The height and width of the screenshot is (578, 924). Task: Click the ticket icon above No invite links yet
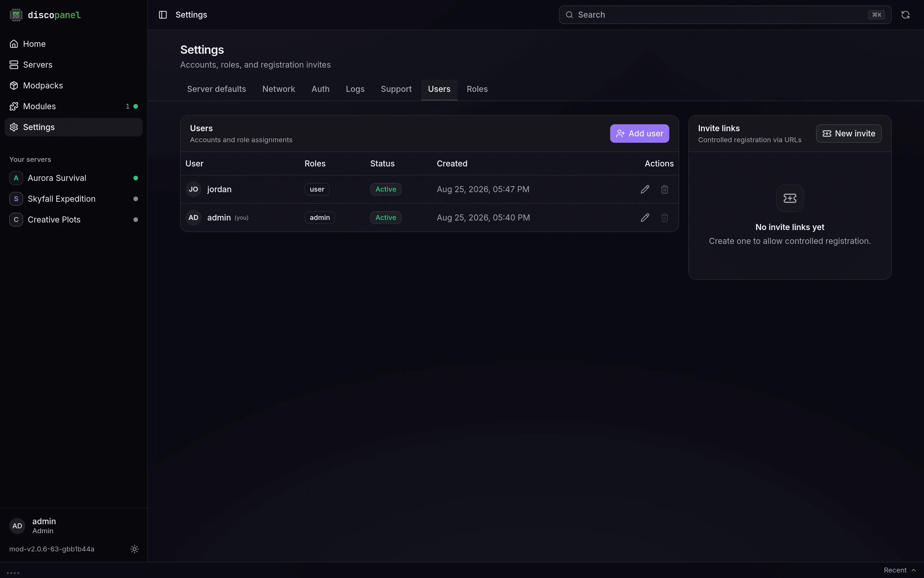pyautogui.click(x=790, y=198)
